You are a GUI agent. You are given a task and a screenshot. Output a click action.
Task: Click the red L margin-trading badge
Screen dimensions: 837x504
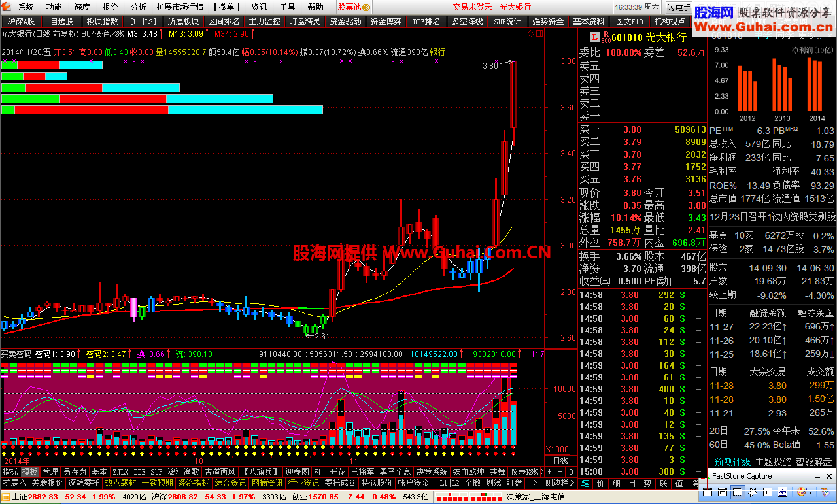pyautogui.click(x=594, y=37)
